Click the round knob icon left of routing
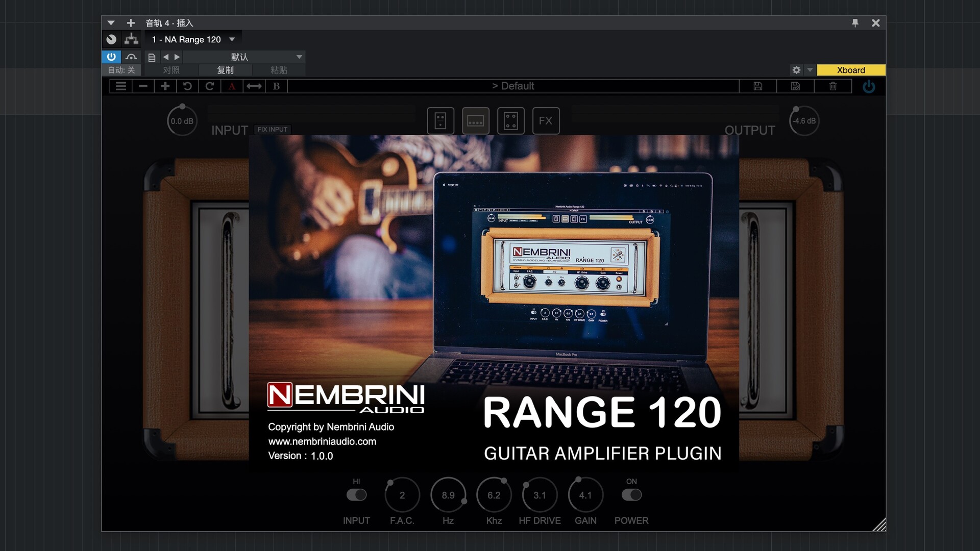This screenshot has width=980, height=551. click(x=111, y=39)
